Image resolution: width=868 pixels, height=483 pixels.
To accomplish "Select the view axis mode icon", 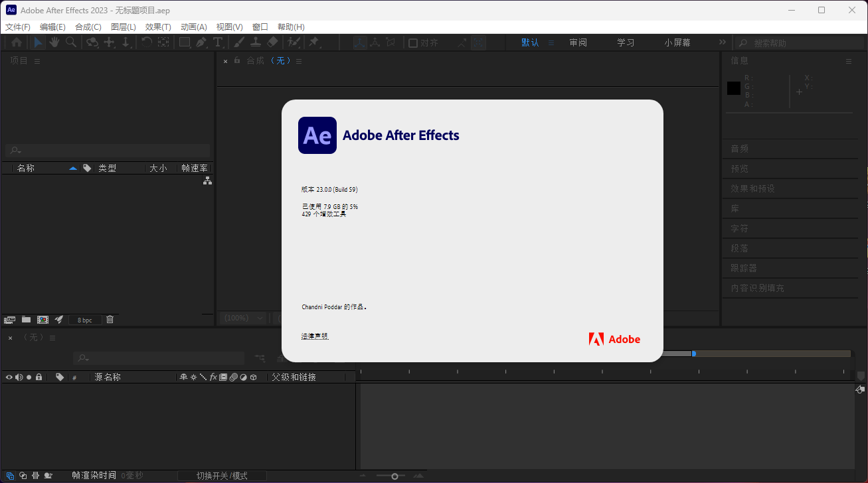I will (391, 42).
